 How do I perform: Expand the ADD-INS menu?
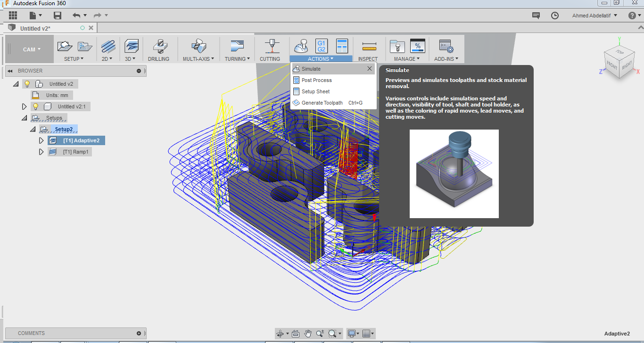click(x=446, y=59)
